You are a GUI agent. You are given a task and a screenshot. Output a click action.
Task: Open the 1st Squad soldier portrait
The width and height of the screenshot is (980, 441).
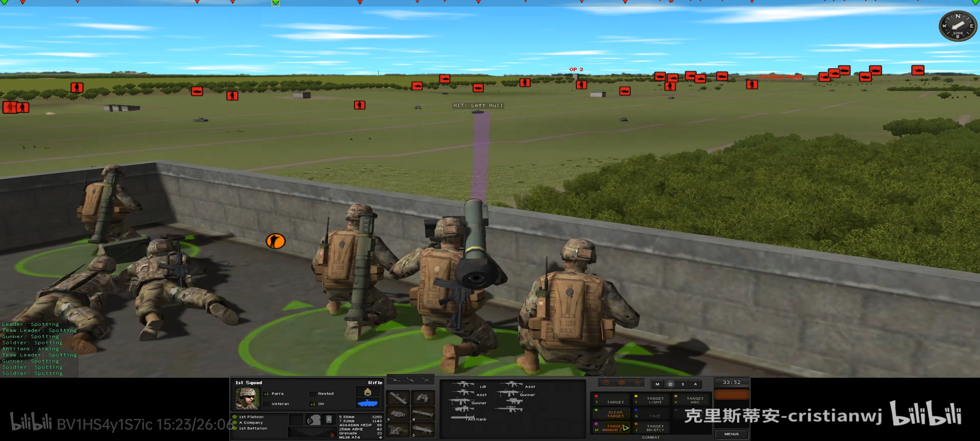247,398
